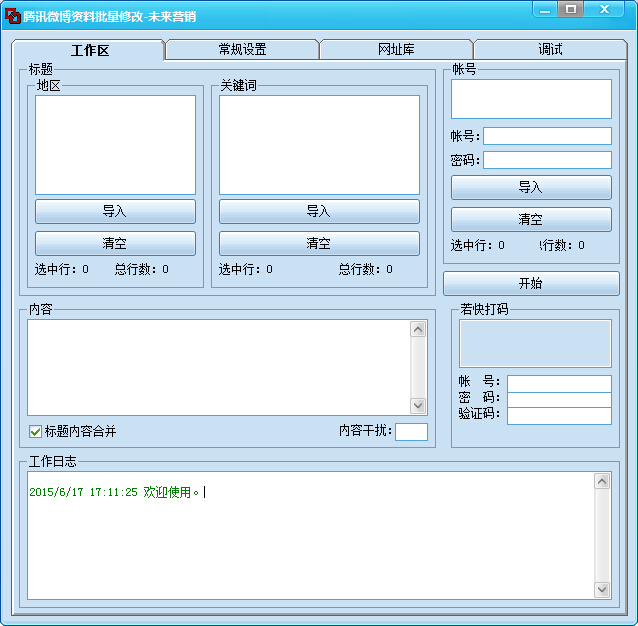The width and height of the screenshot is (638, 626).
Task: Click 清空 under the 关键词 list
Action: (x=319, y=243)
